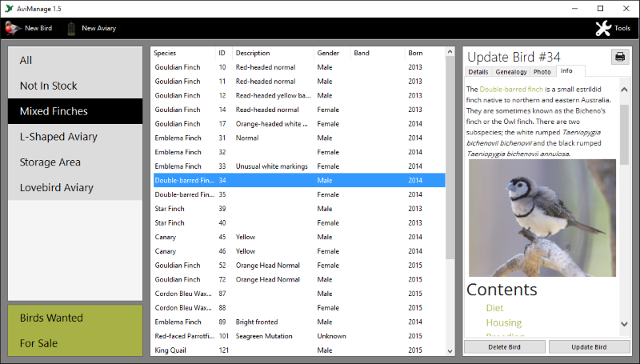This screenshot has height=364, width=640.
Task: Click the printer icon
Action: pyautogui.click(x=620, y=57)
